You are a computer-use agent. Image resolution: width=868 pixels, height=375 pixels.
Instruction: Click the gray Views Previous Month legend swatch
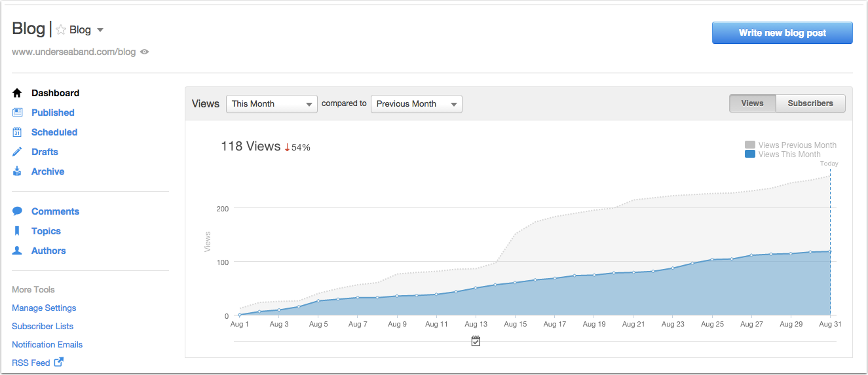click(x=750, y=145)
